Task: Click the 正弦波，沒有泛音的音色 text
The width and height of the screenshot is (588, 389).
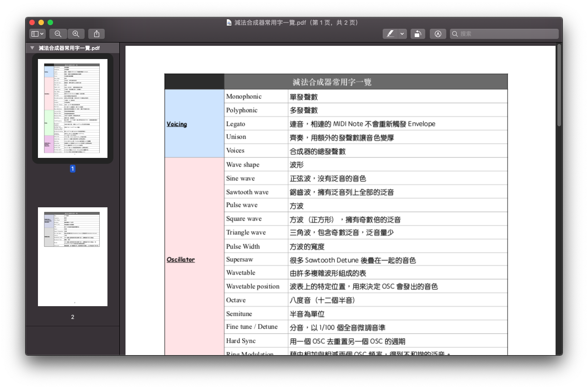Action: click(328, 178)
